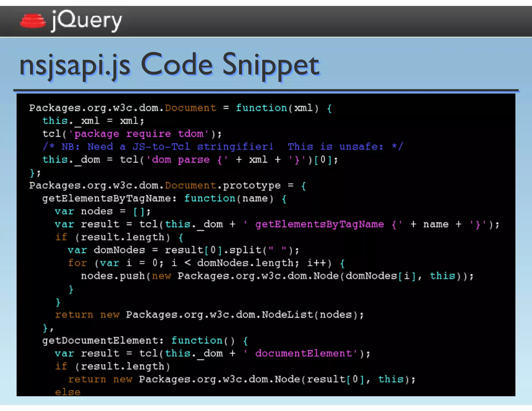
Task: Click 'return new Packages.org.w3c.dom.Node(result[0], this);'
Action: [x=242, y=380]
